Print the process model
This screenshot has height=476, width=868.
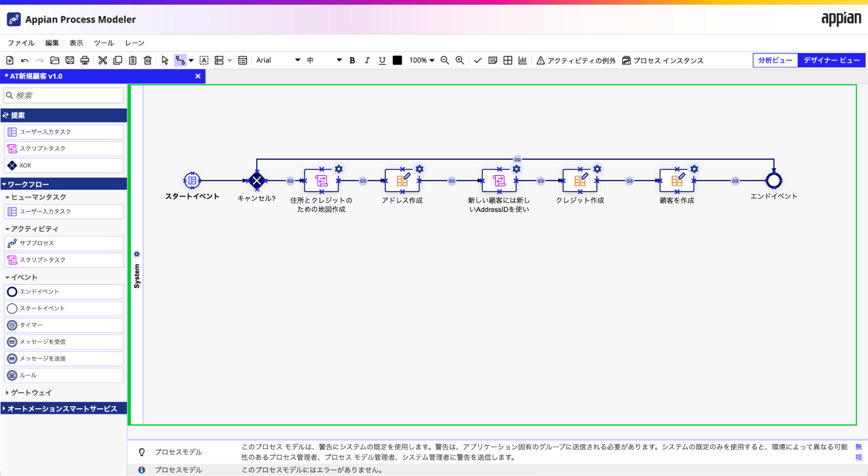coord(85,60)
